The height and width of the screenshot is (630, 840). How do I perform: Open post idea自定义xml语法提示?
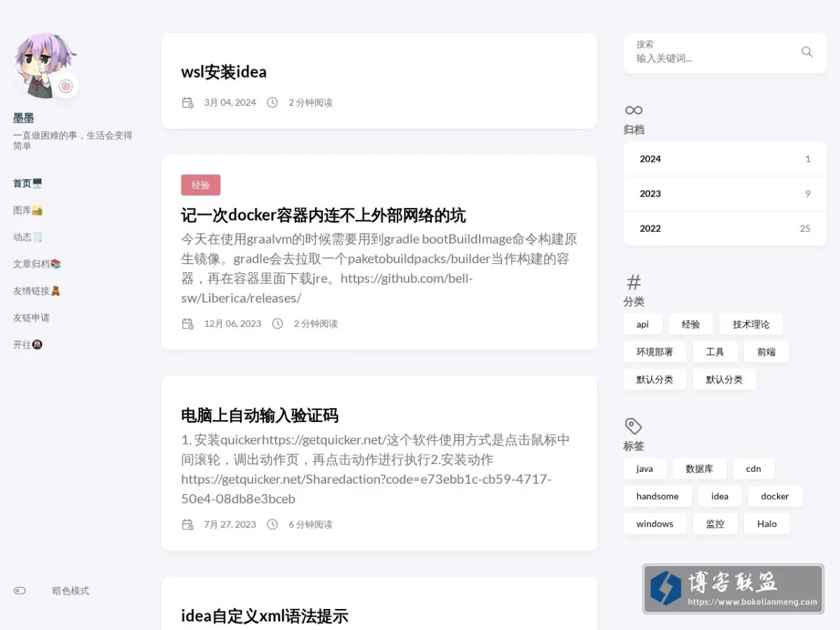pyautogui.click(x=265, y=616)
